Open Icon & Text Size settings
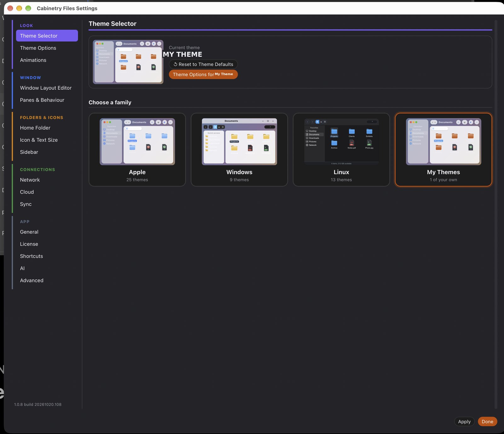Screen dimensions: 504x434 47,140
